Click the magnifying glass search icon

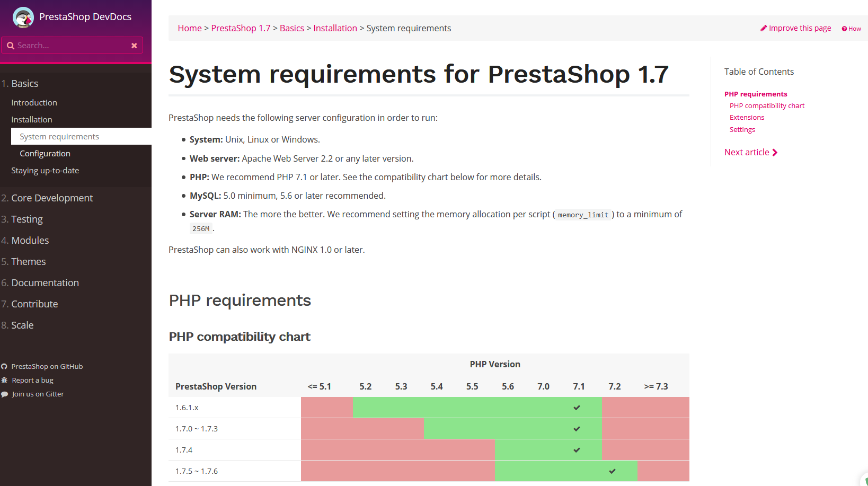tap(10, 46)
